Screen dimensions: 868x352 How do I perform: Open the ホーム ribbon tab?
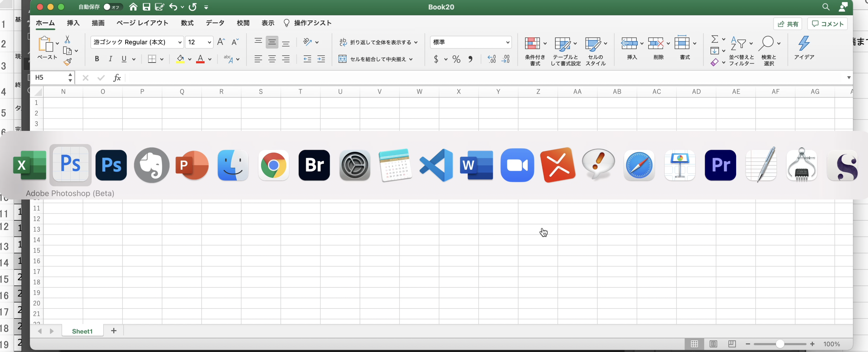click(x=45, y=23)
